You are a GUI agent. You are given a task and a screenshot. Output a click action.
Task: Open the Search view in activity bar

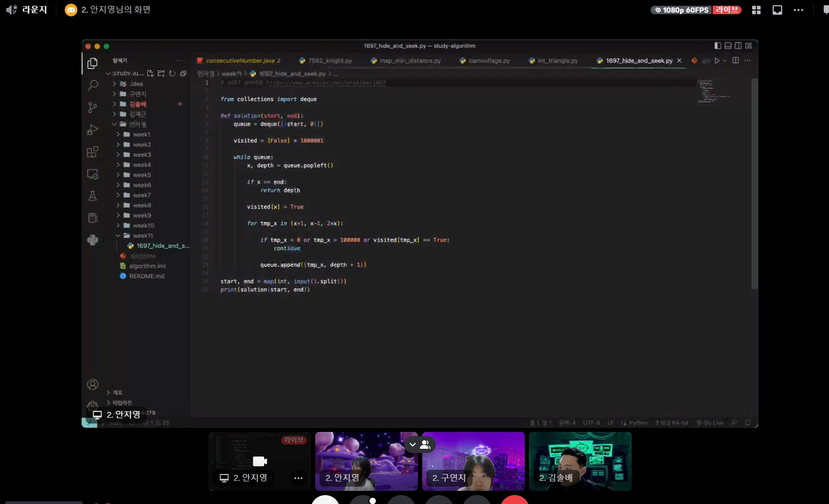coord(93,85)
